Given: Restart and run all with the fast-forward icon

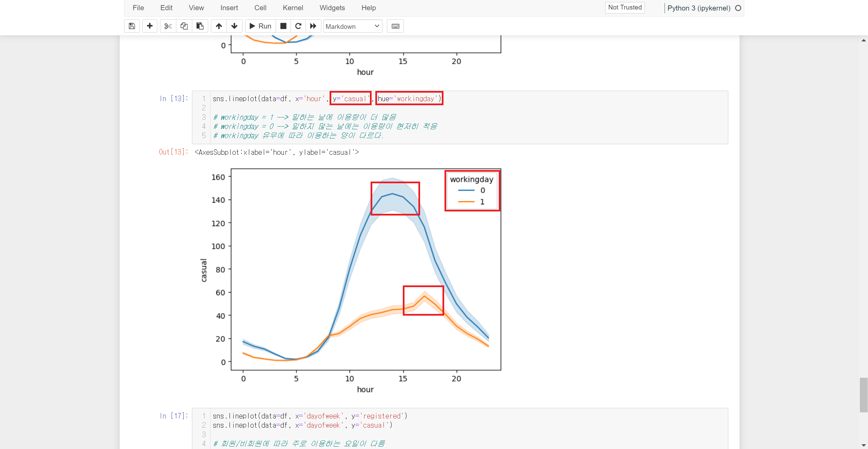Looking at the screenshot, I should 313,26.
